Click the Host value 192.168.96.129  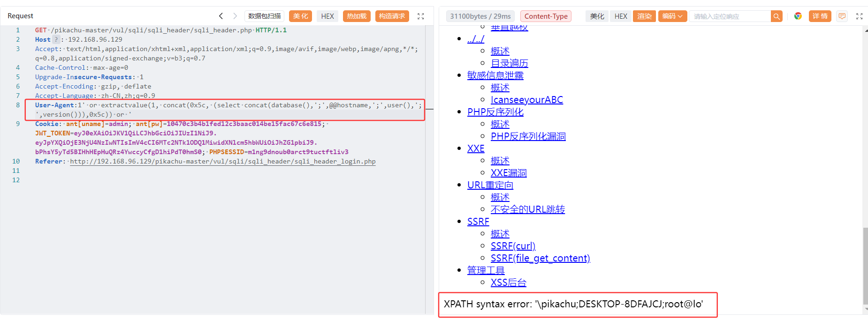[x=95, y=39]
